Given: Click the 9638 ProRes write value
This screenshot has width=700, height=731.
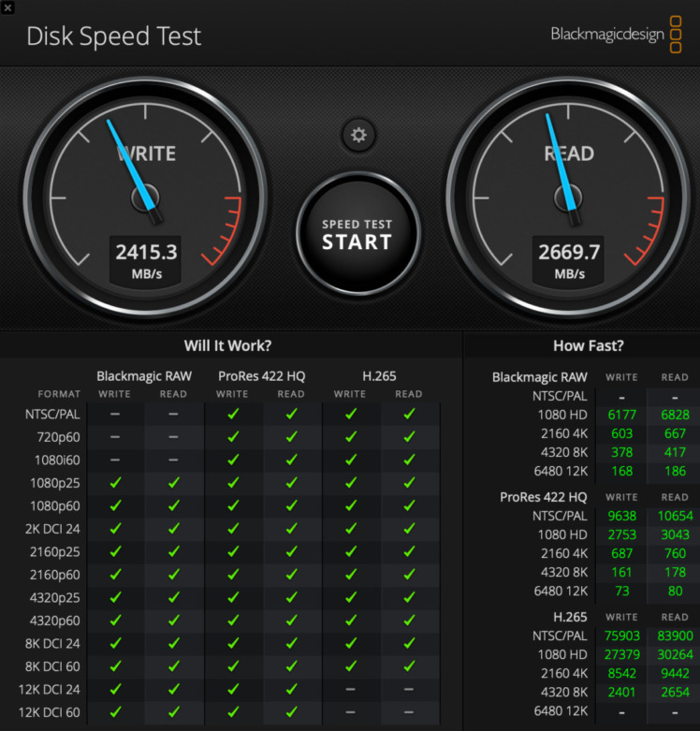Looking at the screenshot, I should [621, 516].
